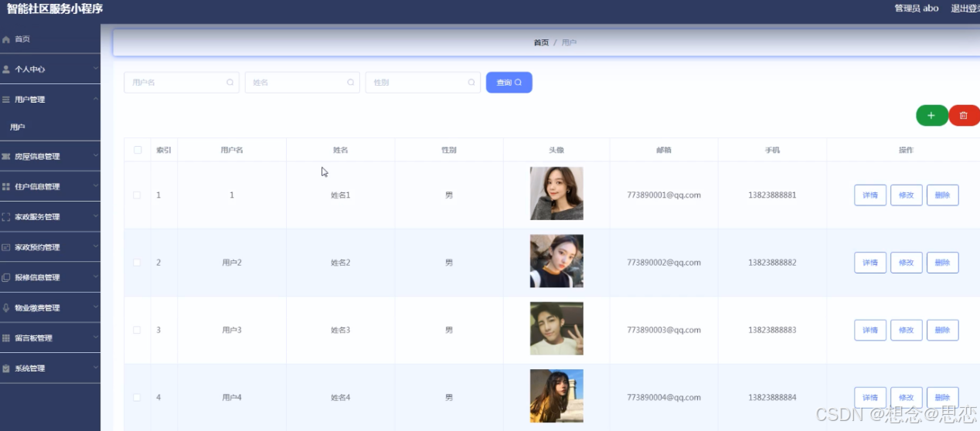Click the phone number 13823888882

pyautogui.click(x=772, y=263)
